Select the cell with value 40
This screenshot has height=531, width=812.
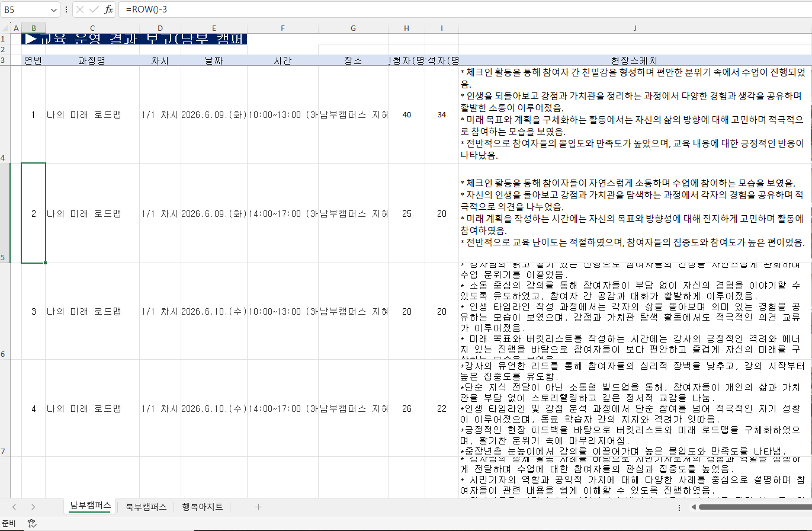click(406, 114)
